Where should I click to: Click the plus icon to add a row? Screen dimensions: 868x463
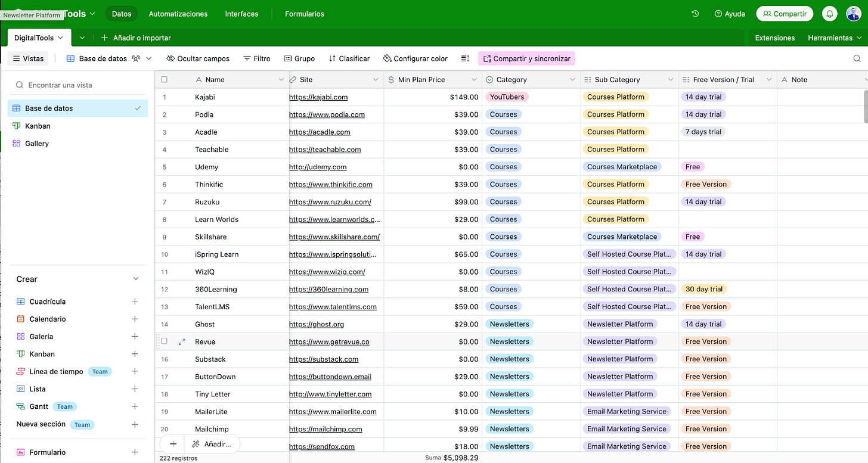[x=173, y=444]
